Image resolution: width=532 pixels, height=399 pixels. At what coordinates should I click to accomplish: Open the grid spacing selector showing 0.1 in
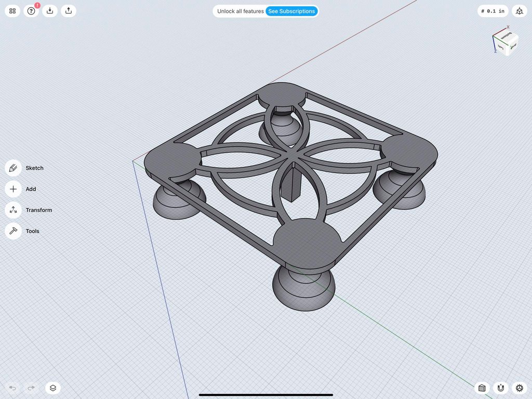[491, 10]
